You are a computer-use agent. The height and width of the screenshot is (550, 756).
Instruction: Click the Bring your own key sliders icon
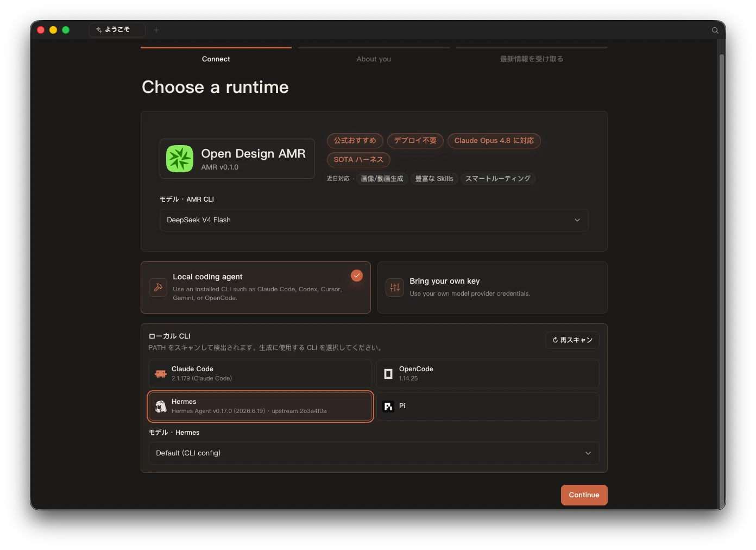click(395, 287)
